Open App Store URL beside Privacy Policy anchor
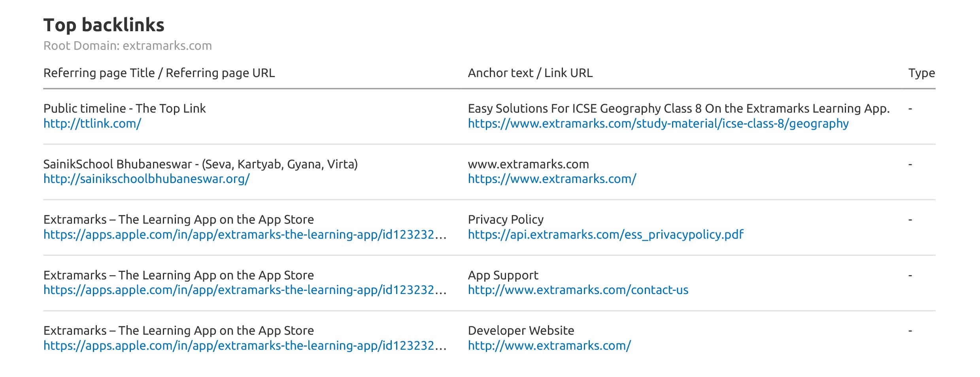 coord(244,235)
